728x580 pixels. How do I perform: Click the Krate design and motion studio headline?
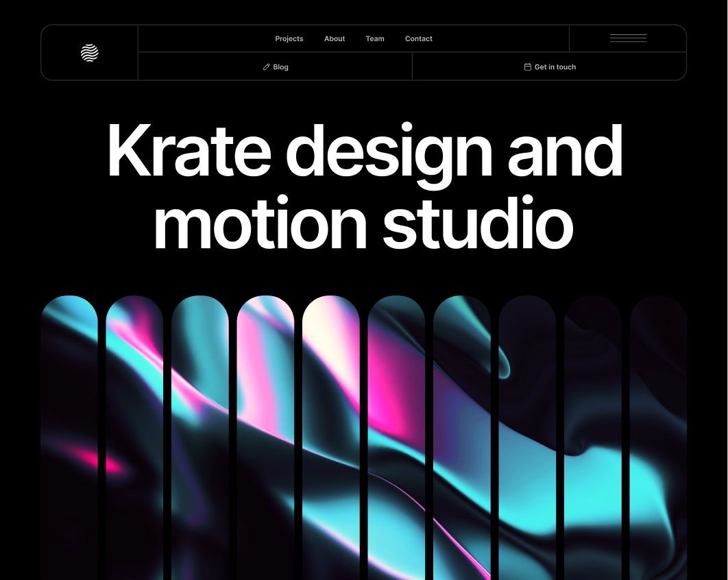[365, 186]
